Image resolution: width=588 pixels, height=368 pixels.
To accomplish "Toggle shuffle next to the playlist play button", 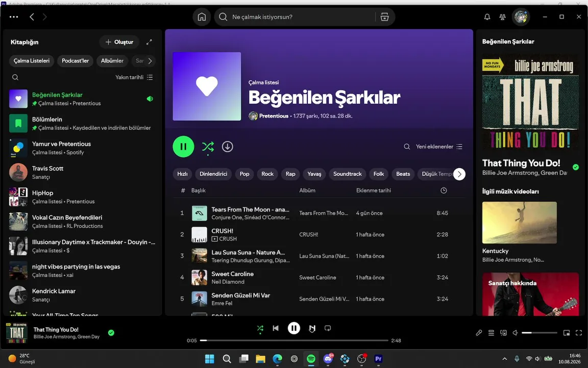I will [x=208, y=147].
